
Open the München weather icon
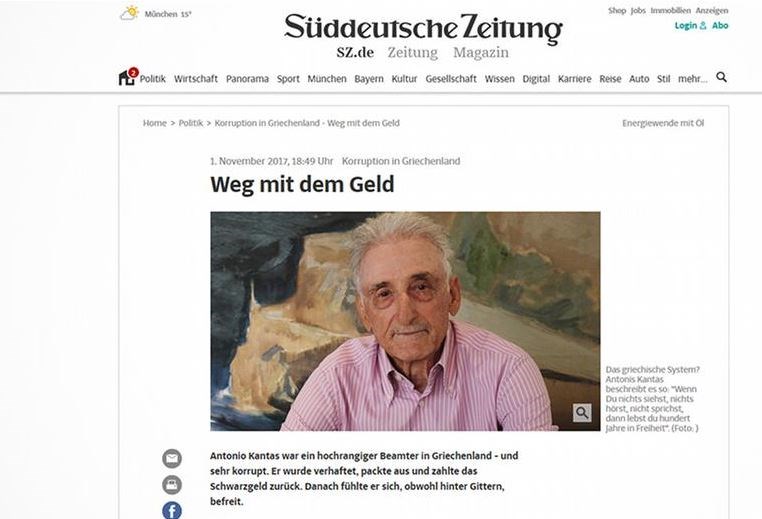point(130,13)
